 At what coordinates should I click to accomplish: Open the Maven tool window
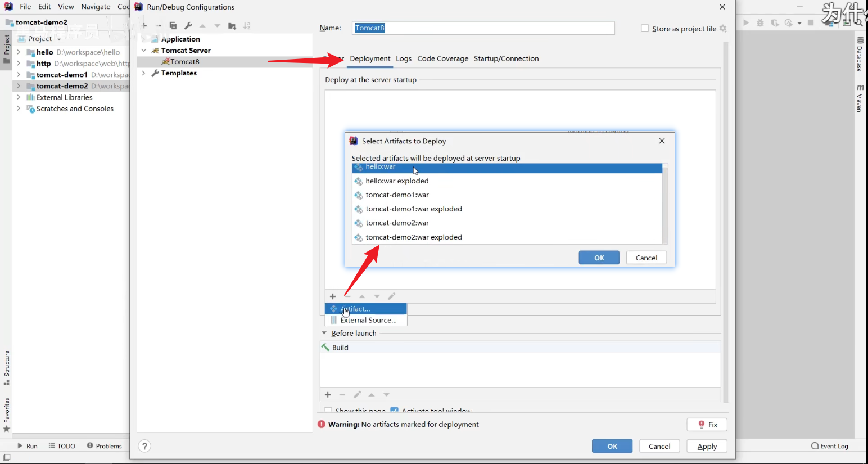coord(860,98)
